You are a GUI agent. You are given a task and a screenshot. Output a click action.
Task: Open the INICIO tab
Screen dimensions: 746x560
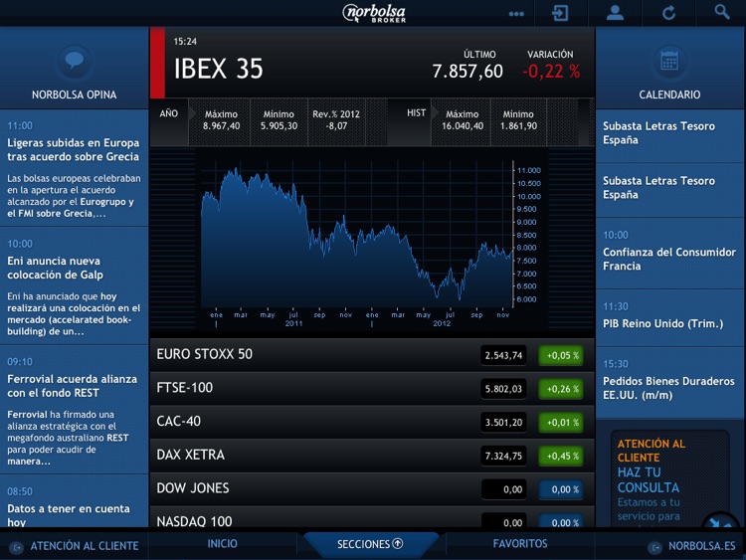tap(222, 543)
